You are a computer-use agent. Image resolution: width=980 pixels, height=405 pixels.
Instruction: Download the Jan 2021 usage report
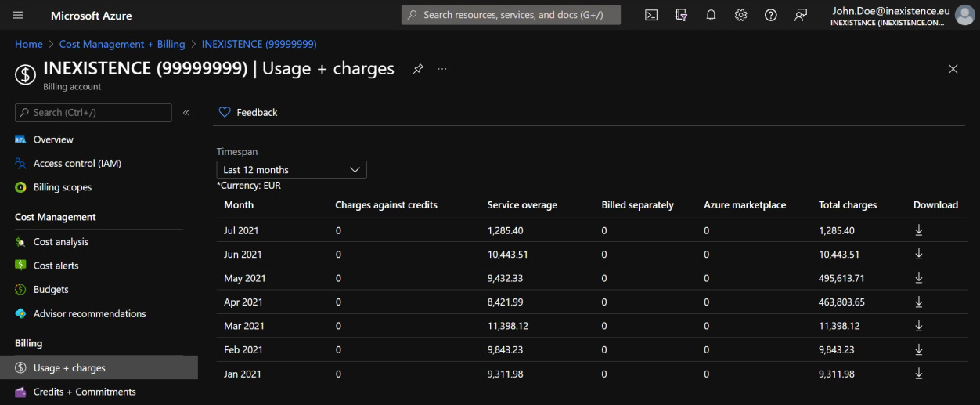click(x=919, y=374)
